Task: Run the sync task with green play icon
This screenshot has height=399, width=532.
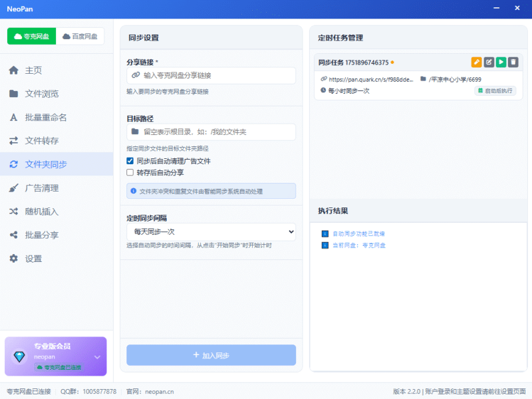Action: [501, 63]
